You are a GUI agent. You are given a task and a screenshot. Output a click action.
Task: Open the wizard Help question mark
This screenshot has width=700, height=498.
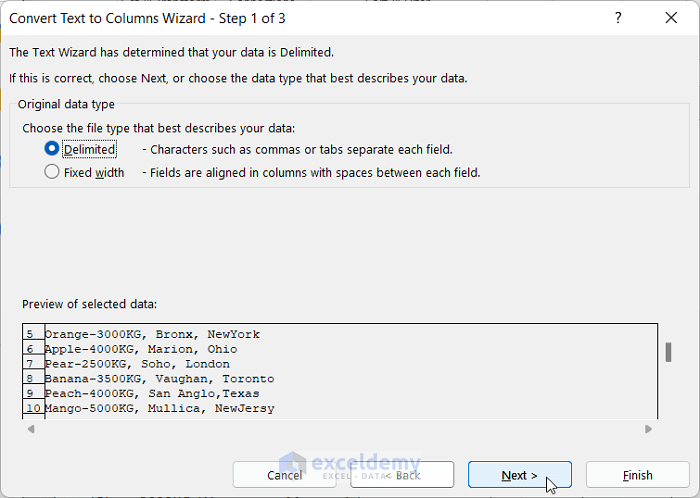619,18
